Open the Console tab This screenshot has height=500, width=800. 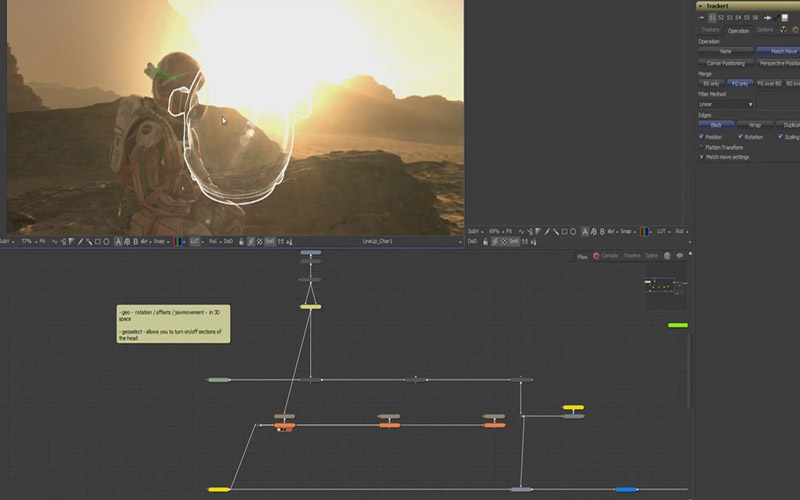pos(609,256)
